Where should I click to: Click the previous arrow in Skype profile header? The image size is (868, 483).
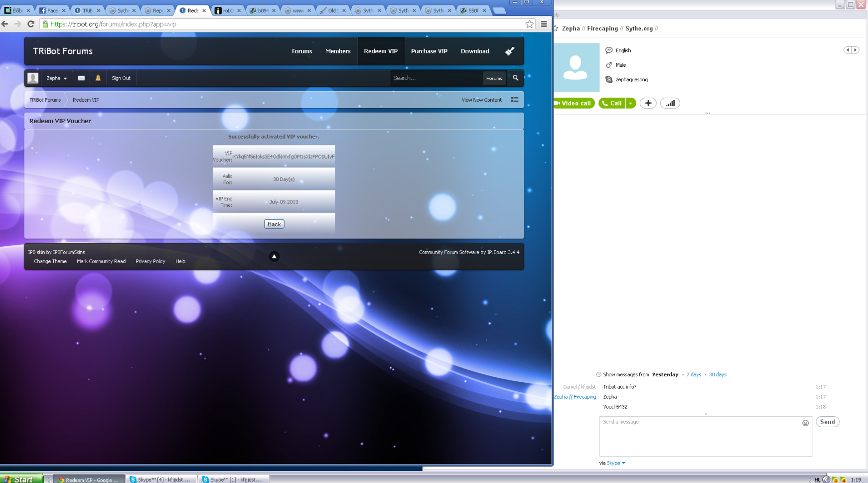pyautogui.click(x=848, y=50)
